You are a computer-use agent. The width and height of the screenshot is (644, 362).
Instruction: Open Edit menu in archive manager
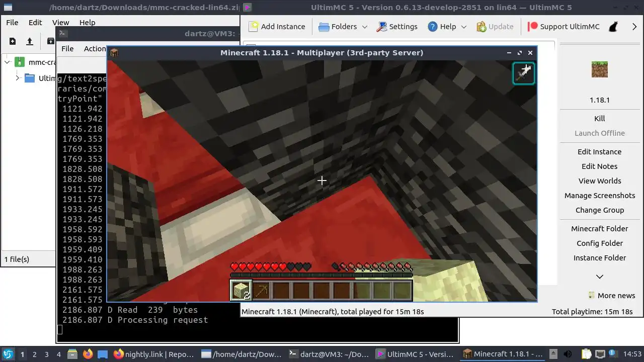pyautogui.click(x=35, y=23)
